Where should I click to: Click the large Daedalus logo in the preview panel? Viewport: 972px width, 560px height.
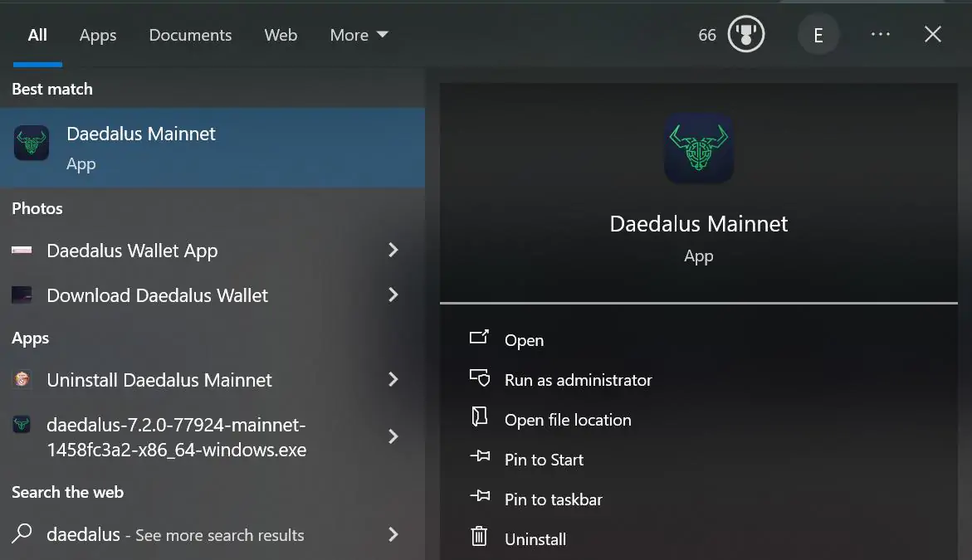[698, 149]
